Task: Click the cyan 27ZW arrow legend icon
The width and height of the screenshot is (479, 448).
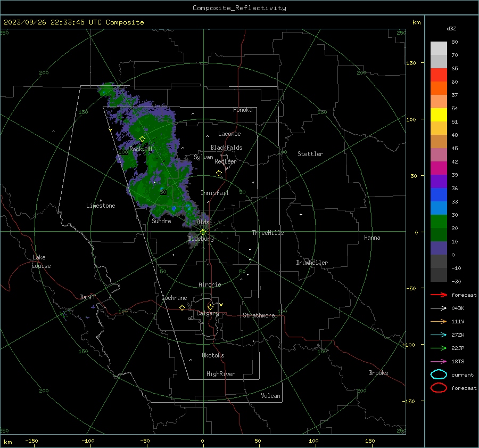Action: coord(439,335)
